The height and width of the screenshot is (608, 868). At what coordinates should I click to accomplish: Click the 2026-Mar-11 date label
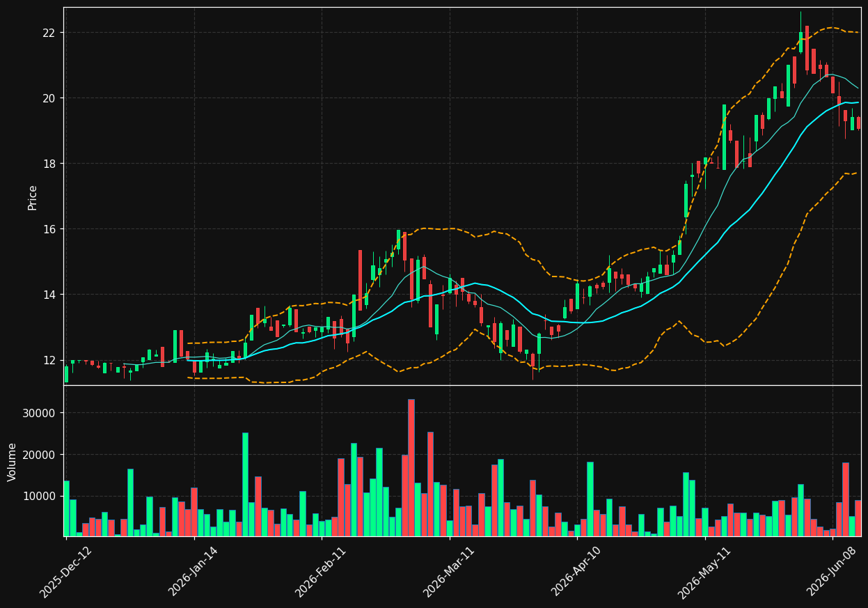tap(450, 571)
